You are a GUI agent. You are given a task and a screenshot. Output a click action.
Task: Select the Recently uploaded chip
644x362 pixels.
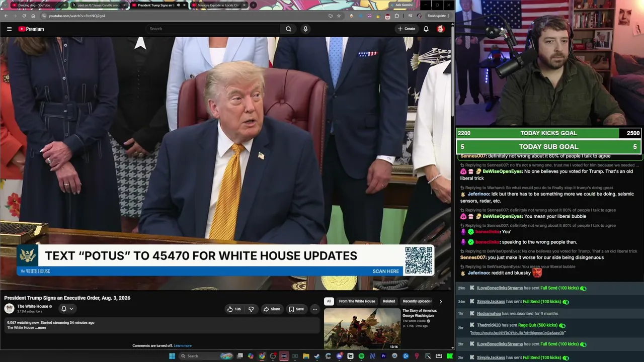tap(418, 301)
